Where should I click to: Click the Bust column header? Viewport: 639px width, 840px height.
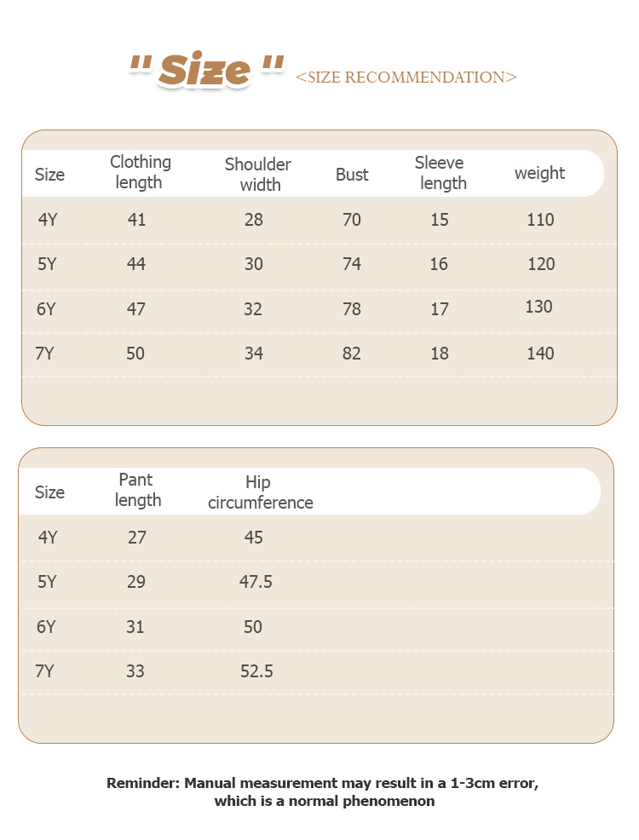(352, 175)
